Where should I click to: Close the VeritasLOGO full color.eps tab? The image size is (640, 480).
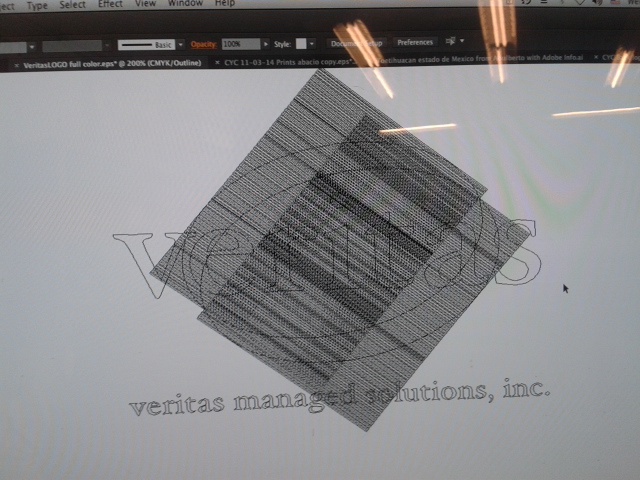pos(17,65)
